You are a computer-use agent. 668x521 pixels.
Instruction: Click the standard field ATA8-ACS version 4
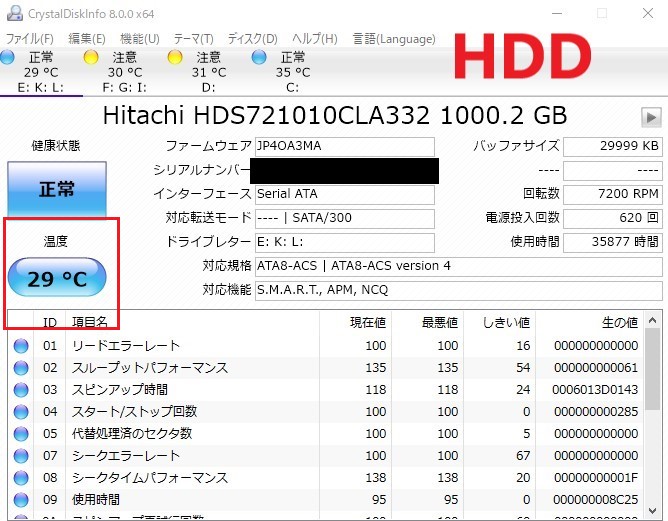pos(458,267)
